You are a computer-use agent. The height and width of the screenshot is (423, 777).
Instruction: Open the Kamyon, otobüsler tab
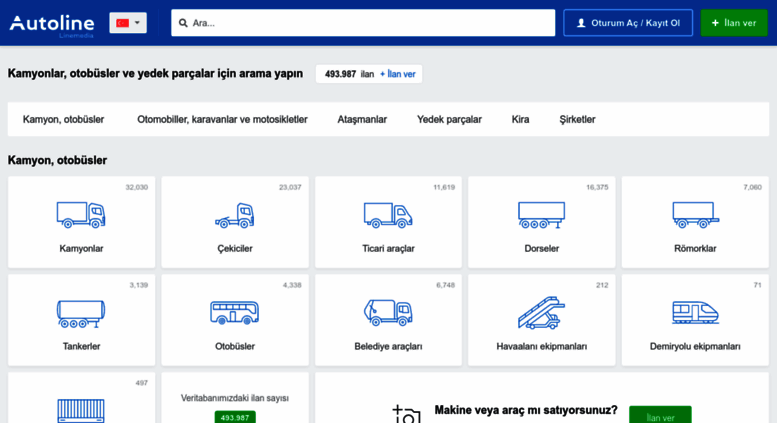click(63, 119)
